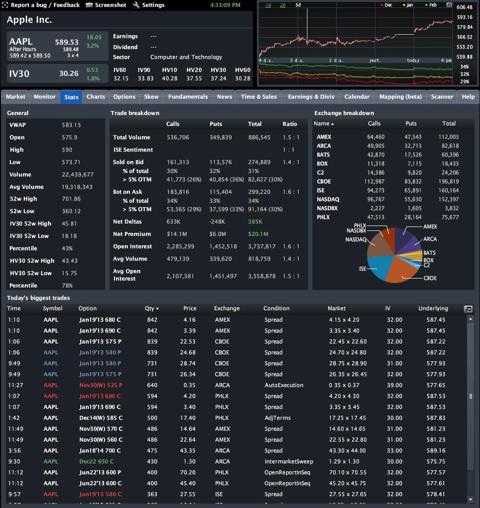Image resolution: width=480 pixels, height=508 pixels.
Task: Click the Nov30(W) 570 C trade row
Action: (x=236, y=429)
